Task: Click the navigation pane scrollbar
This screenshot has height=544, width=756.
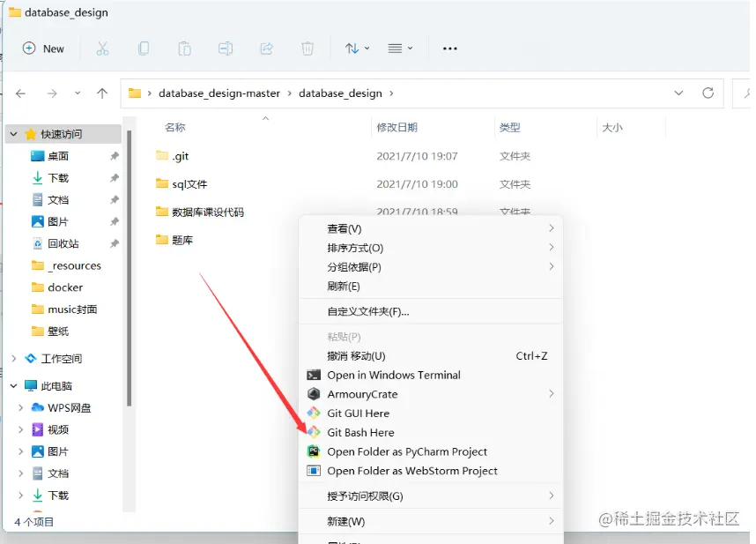Action: tap(129, 268)
